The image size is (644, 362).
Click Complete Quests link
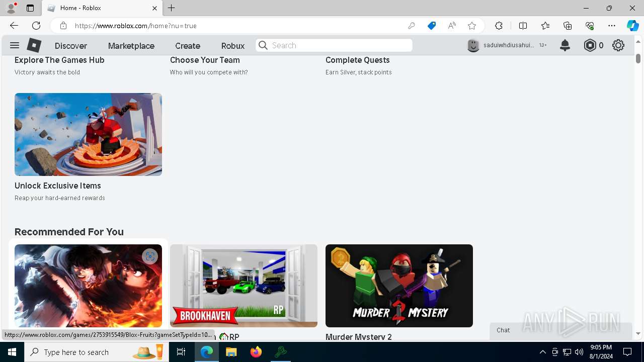pos(358,60)
